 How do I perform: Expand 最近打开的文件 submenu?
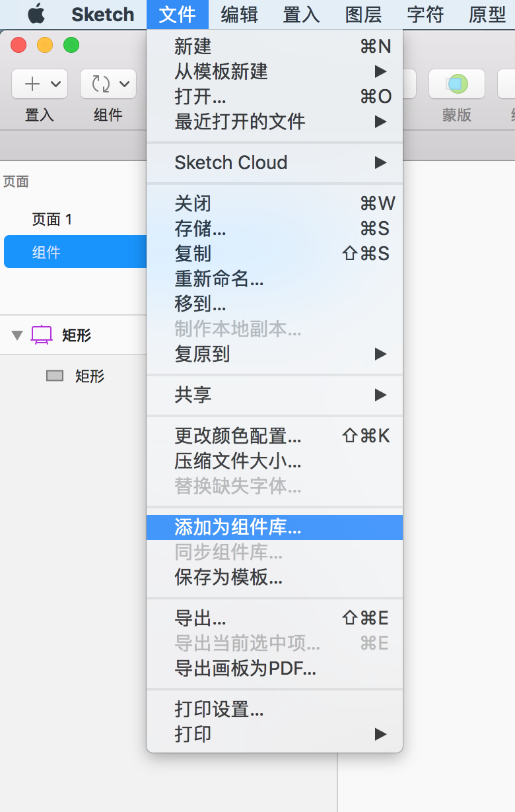click(275, 121)
